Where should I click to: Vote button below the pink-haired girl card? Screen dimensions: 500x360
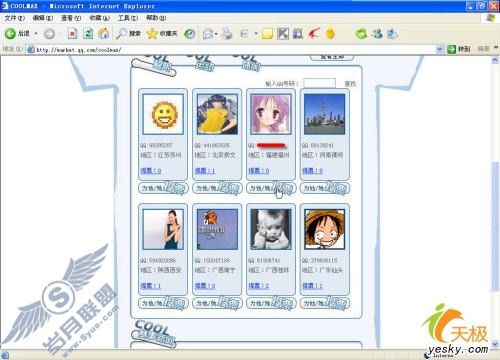point(271,188)
